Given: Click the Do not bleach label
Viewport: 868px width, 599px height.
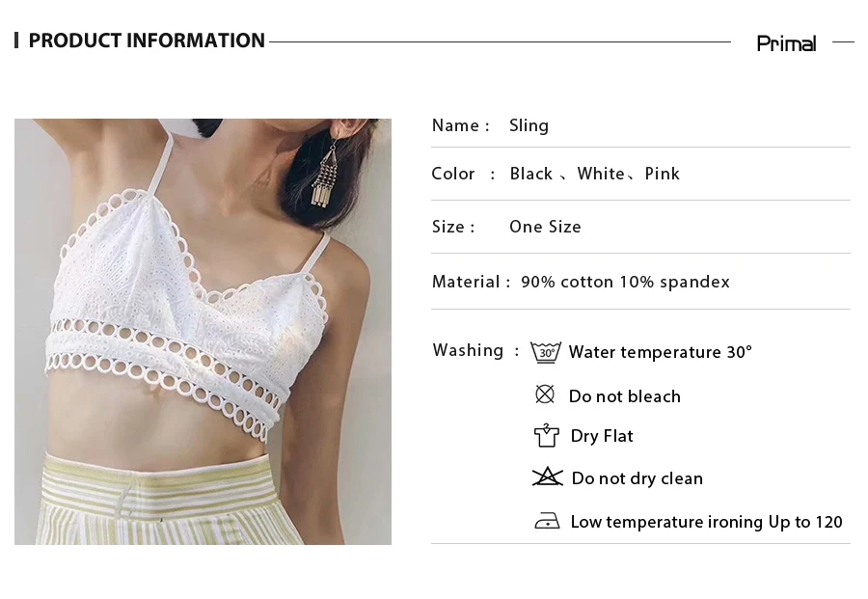Looking at the screenshot, I should 625,396.
